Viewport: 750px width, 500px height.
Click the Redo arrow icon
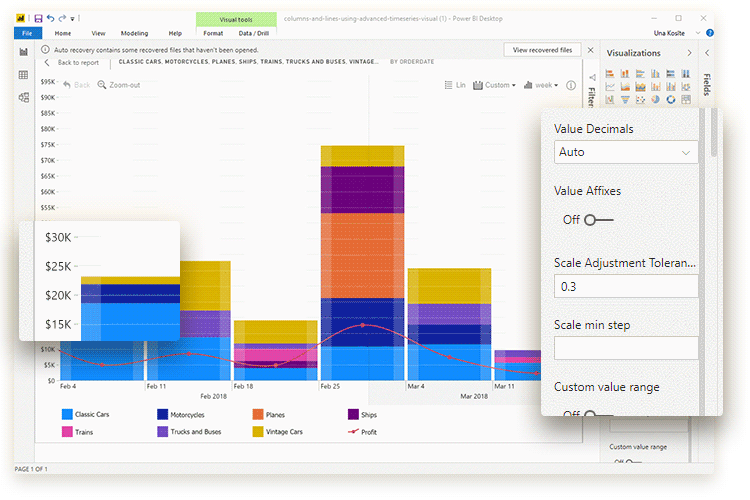click(62, 19)
